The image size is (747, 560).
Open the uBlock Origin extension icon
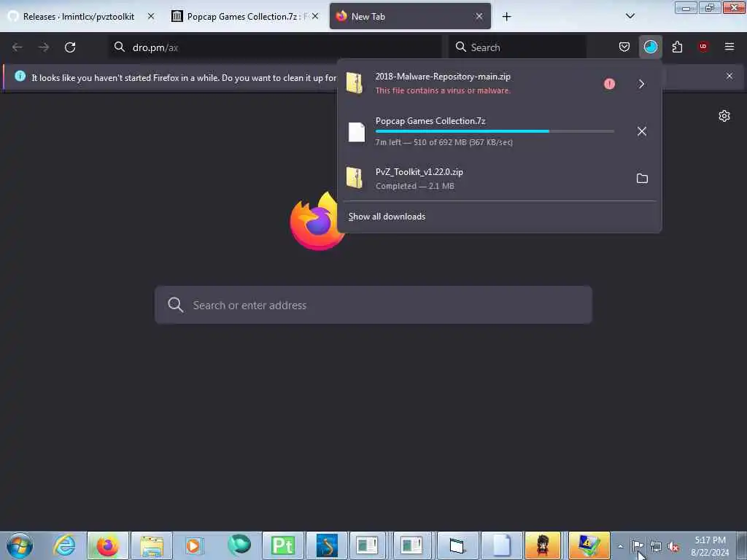703,47
